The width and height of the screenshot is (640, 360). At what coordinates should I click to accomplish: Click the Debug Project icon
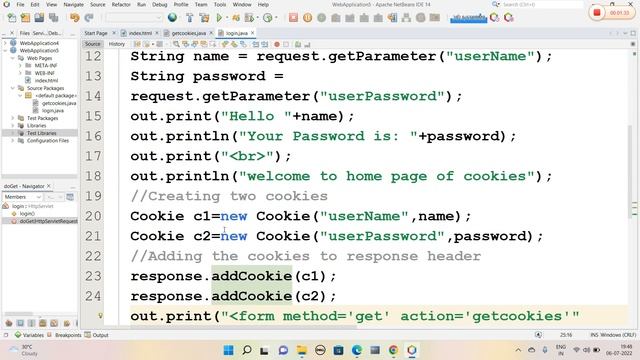(236, 18)
